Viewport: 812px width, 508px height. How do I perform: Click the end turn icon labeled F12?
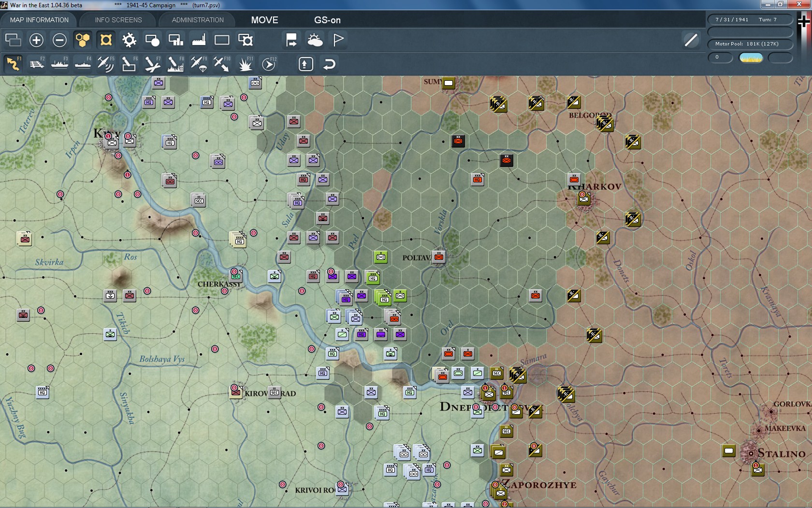tap(269, 64)
